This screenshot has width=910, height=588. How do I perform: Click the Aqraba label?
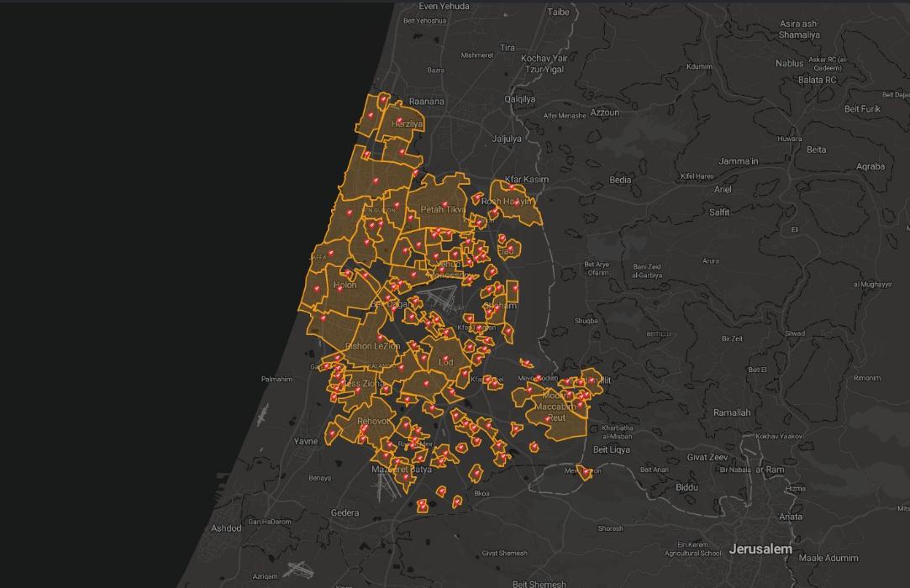coord(871,166)
